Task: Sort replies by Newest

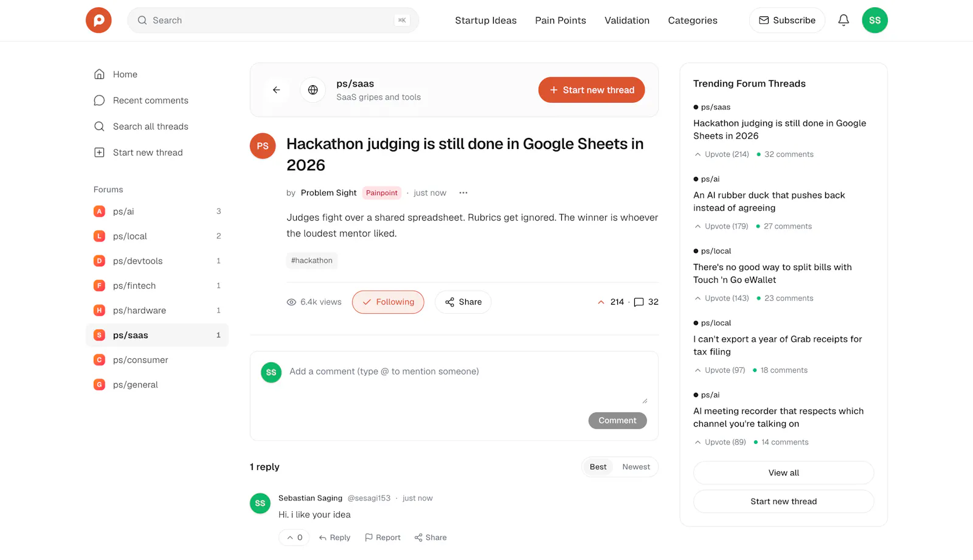Action: (636, 467)
